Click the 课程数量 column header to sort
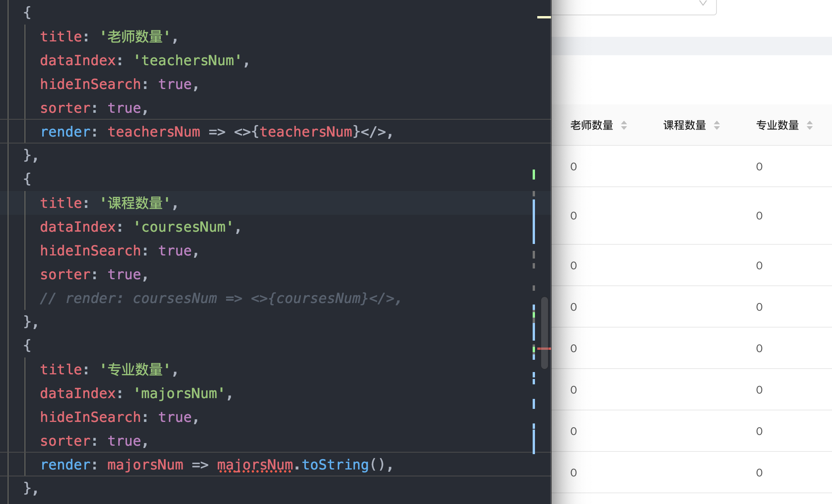This screenshot has width=832, height=504. 684,125
